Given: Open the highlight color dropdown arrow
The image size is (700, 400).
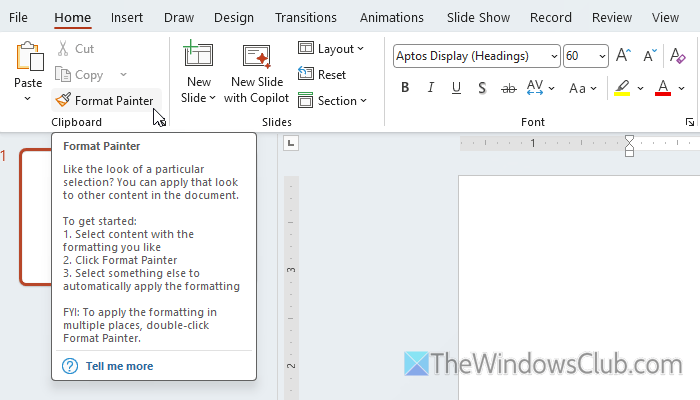Looking at the screenshot, I should coord(640,88).
